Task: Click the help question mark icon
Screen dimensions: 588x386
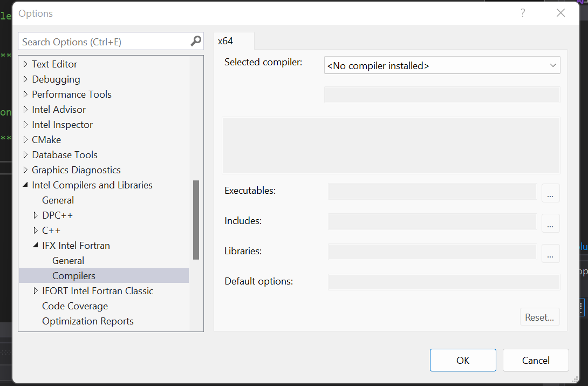Action: (x=522, y=12)
